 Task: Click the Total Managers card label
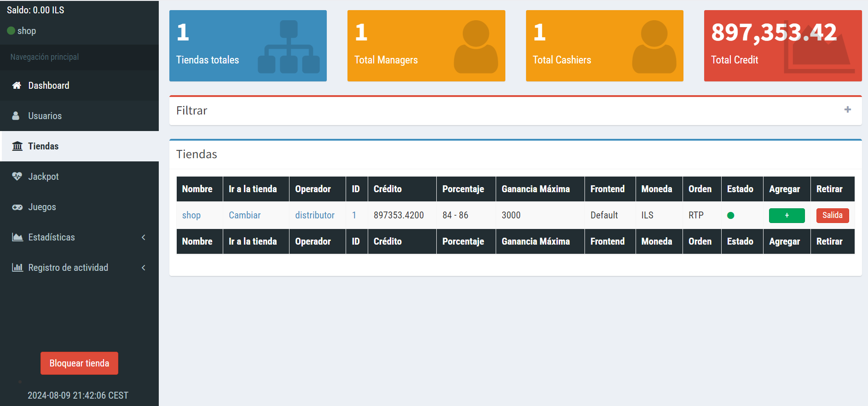pos(386,60)
